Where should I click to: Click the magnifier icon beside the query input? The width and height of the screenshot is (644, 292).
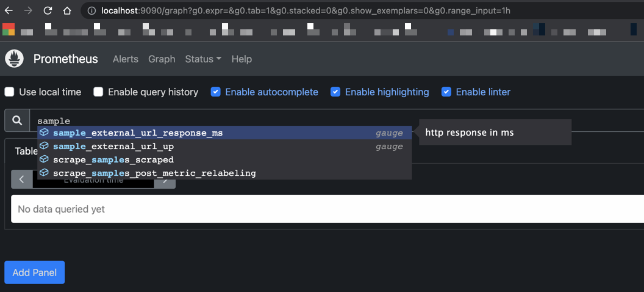(x=17, y=120)
